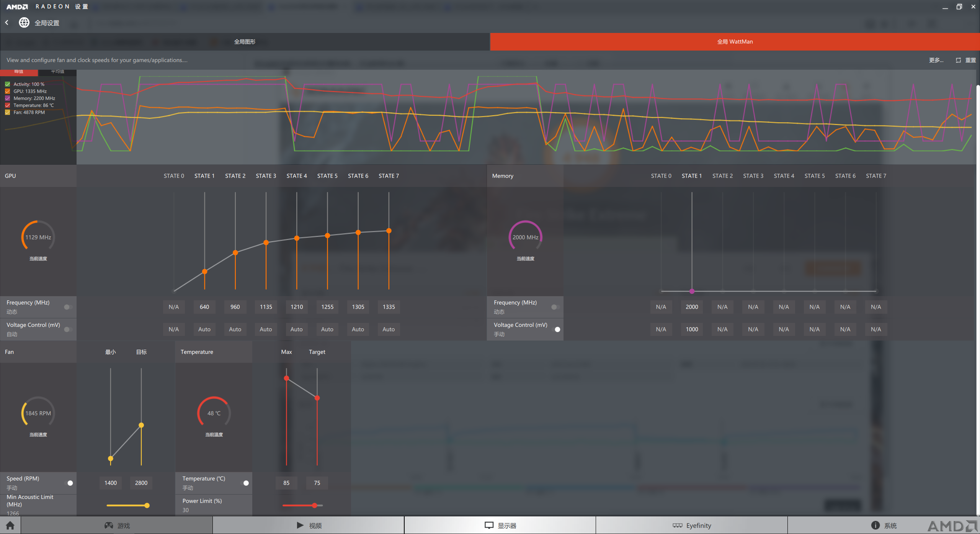Open the Eyefinity tab
This screenshot has height=534, width=980.
pyautogui.click(x=692, y=525)
